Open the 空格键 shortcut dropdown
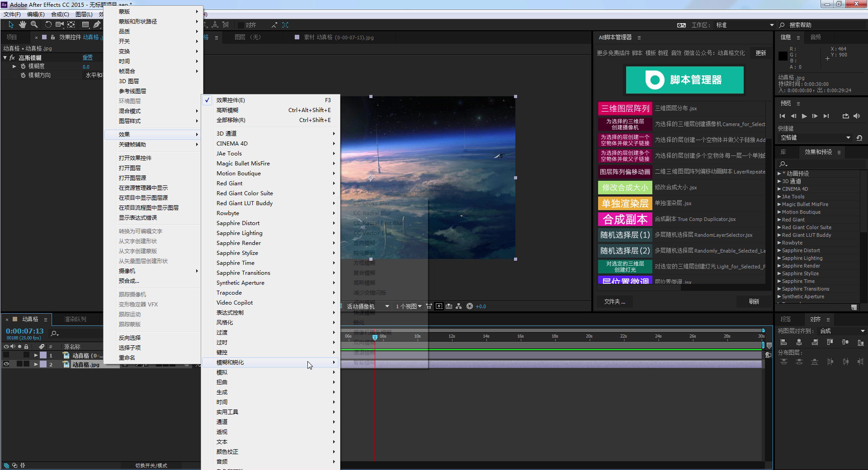Image resolution: width=868 pixels, height=470 pixels. coord(815,138)
